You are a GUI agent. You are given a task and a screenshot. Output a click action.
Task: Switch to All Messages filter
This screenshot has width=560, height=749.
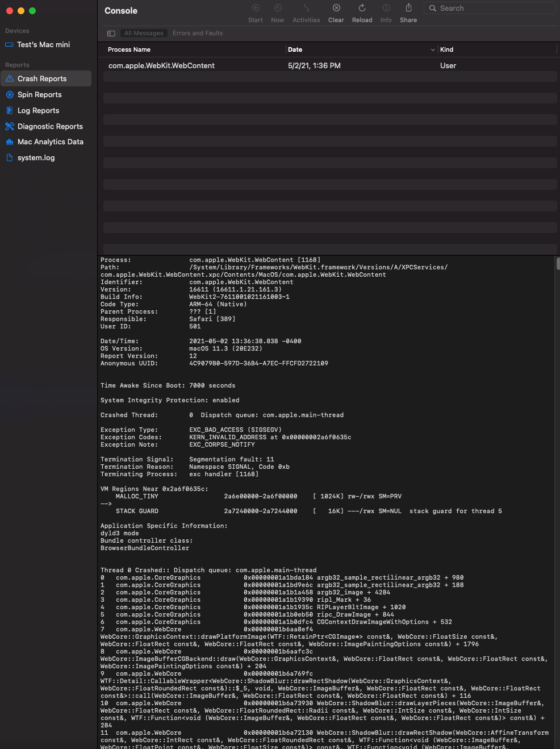click(x=144, y=33)
